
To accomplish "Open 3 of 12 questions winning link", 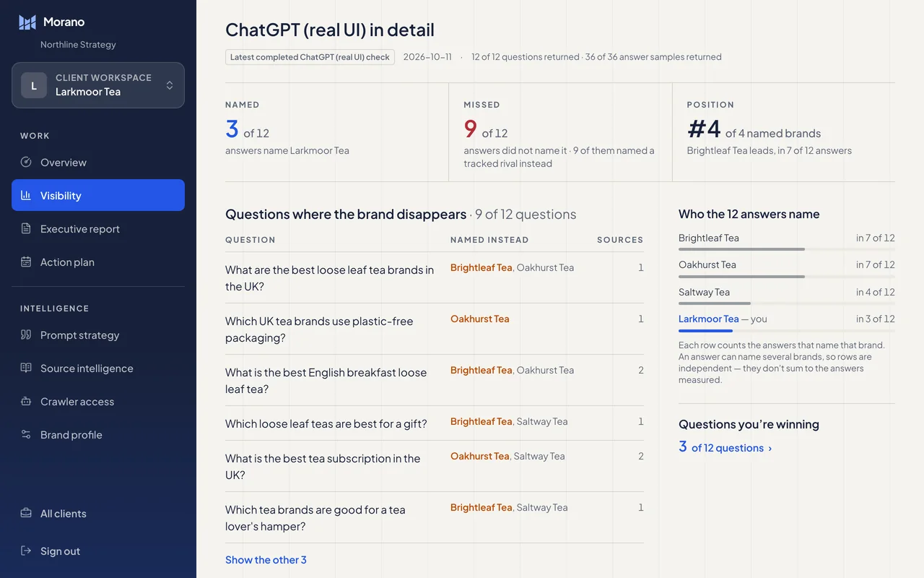I will point(725,447).
